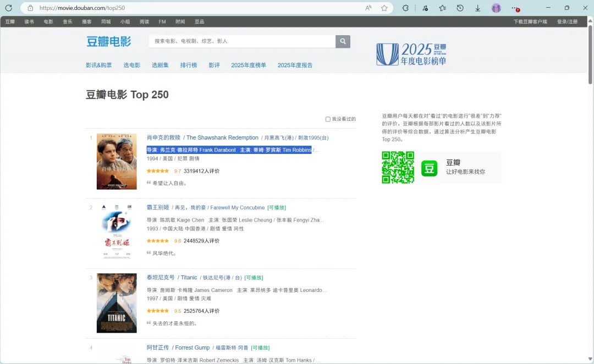Click the Titanic poster thumbnail

(x=117, y=303)
